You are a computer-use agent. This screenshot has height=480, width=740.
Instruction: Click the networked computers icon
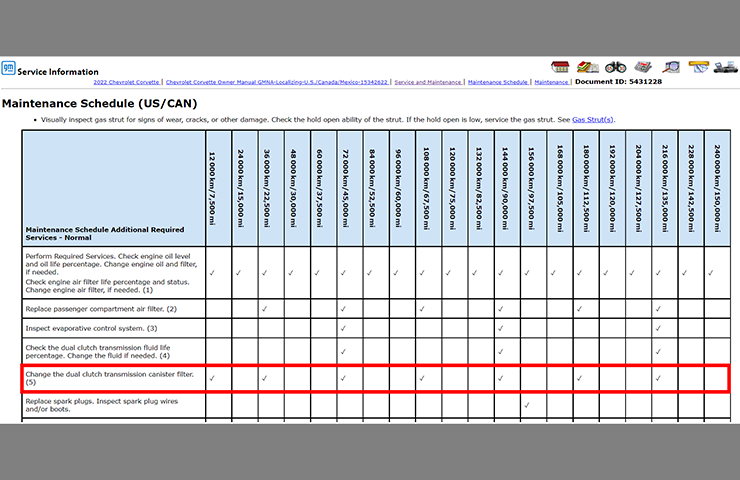pyautogui.click(x=725, y=67)
